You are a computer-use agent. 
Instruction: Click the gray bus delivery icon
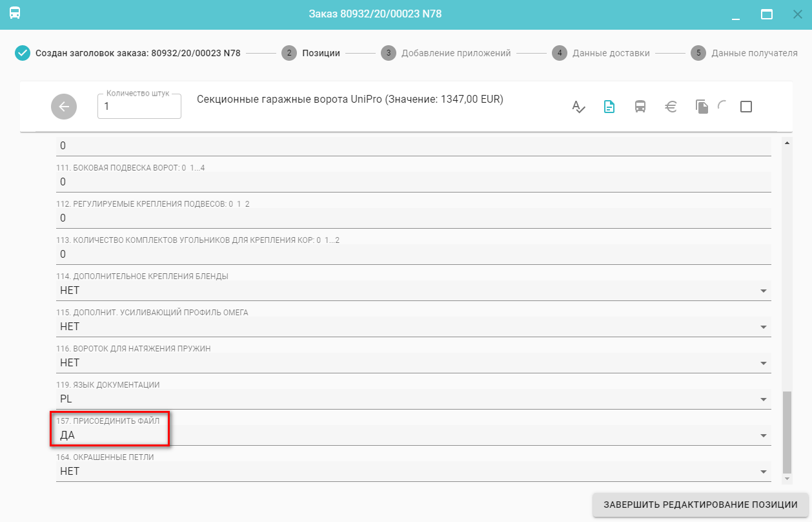pyautogui.click(x=640, y=107)
